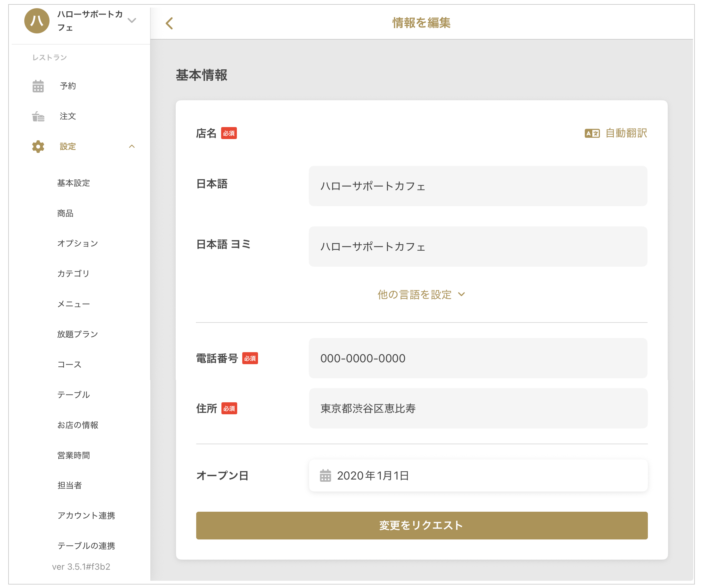
Task: Click the 自動翻訳 translation icon
Action: (592, 133)
